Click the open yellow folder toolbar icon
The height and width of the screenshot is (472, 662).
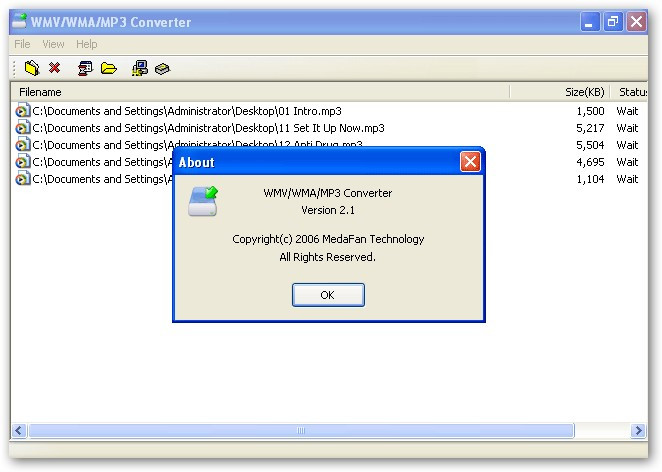109,68
